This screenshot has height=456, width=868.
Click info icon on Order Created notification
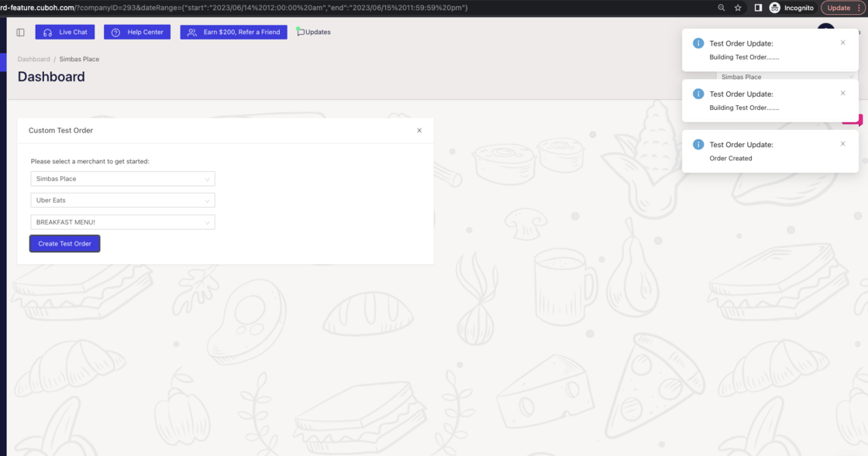pyautogui.click(x=697, y=145)
